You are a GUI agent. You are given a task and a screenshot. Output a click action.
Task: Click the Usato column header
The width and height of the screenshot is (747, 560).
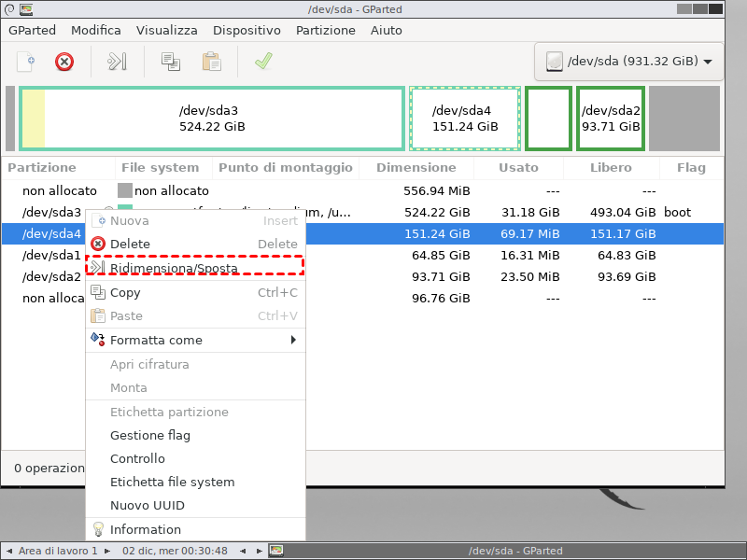(x=518, y=168)
